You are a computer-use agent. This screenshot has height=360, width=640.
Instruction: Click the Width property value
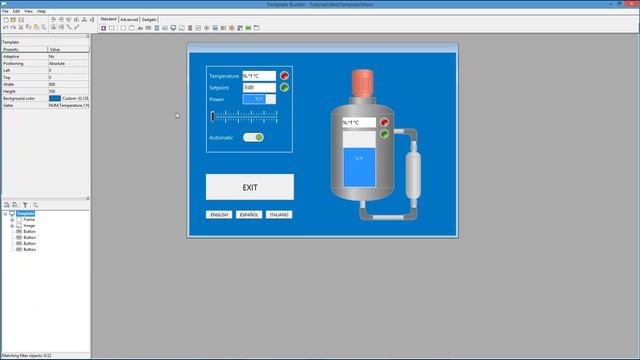click(68, 84)
